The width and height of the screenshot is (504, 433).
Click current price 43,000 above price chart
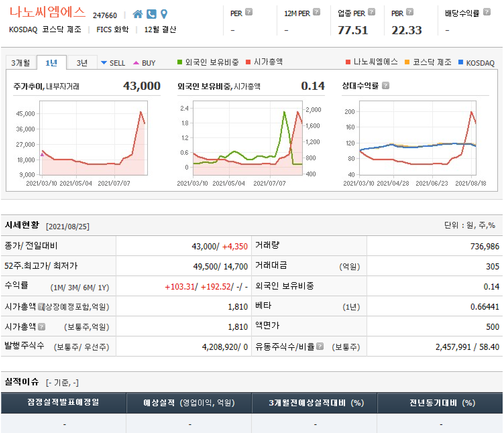pos(142,86)
